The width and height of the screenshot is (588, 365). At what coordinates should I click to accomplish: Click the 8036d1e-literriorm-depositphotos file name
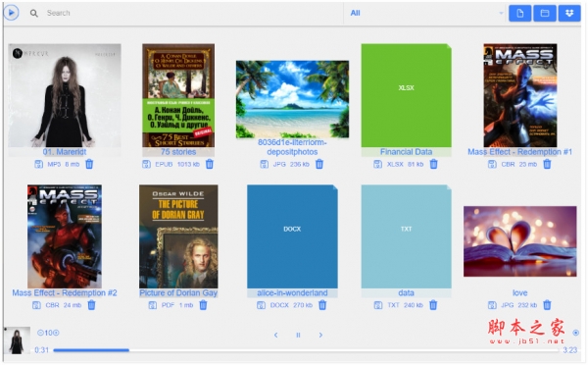[x=292, y=147]
